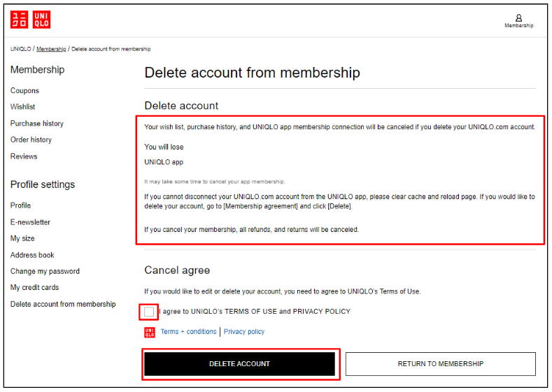The image size is (552, 392).
Task: Open Wishlist from the sidebar
Action: tap(22, 107)
